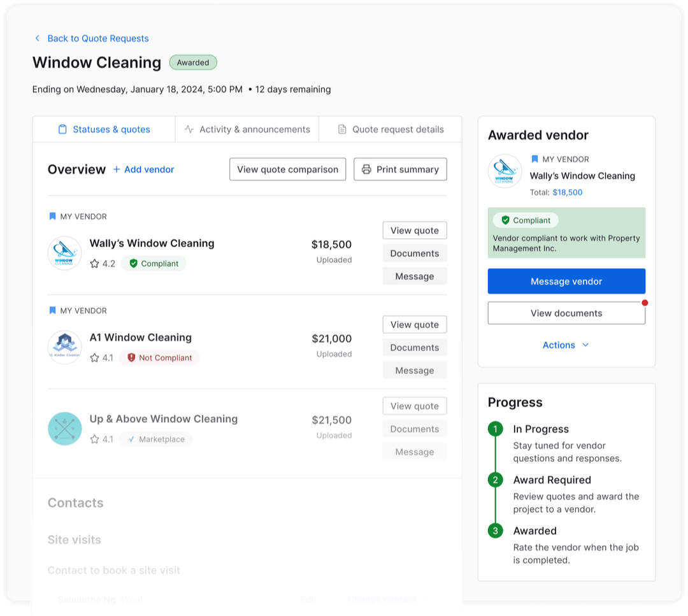Open View quote comparison

tap(287, 169)
